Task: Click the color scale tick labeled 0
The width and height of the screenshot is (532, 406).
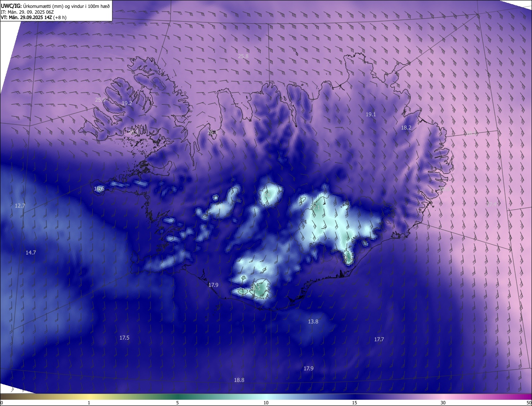Action: pyautogui.click(x=2, y=403)
